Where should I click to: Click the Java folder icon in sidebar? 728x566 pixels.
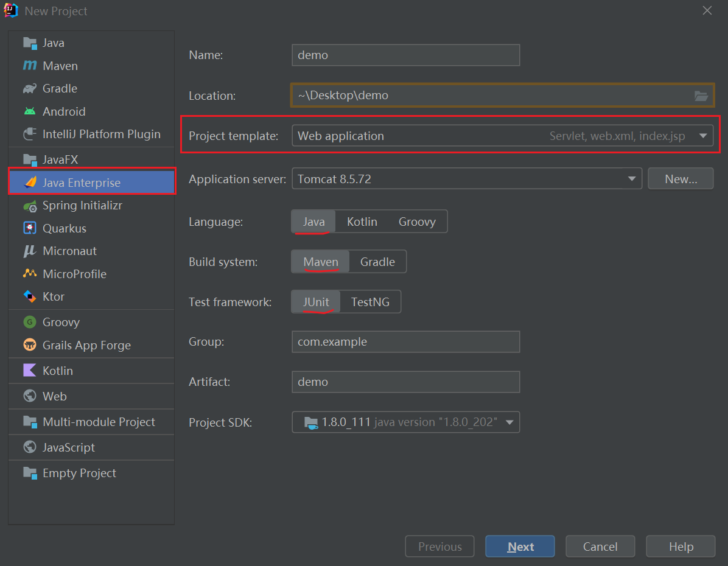(x=30, y=43)
